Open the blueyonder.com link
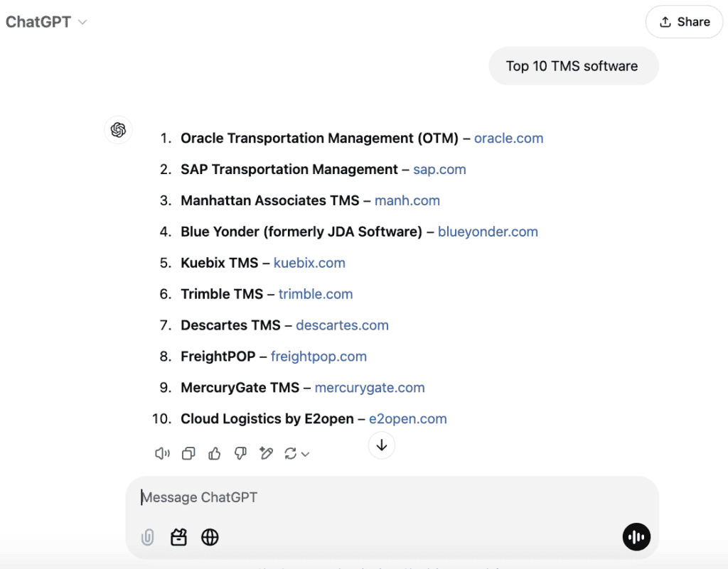The width and height of the screenshot is (728, 569). (488, 232)
